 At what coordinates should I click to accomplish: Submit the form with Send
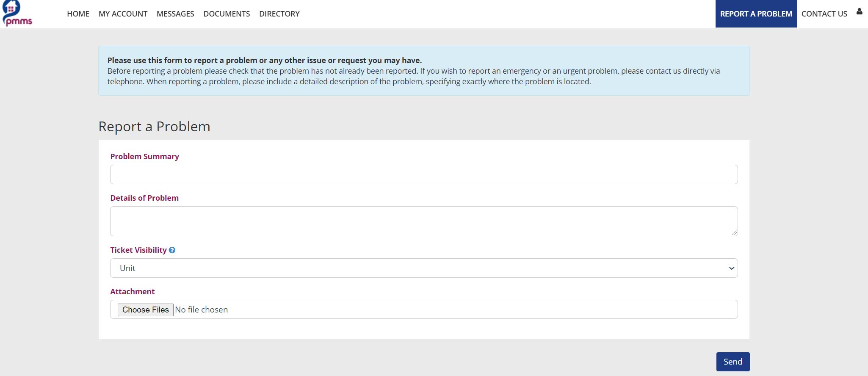[733, 362]
